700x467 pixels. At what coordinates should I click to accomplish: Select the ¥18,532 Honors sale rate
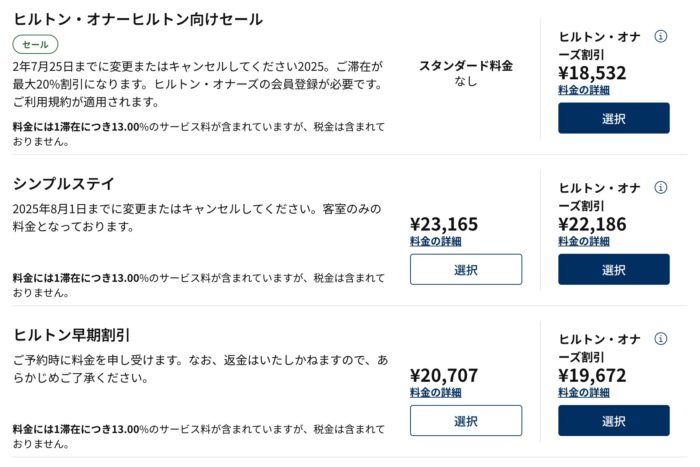pos(614,118)
